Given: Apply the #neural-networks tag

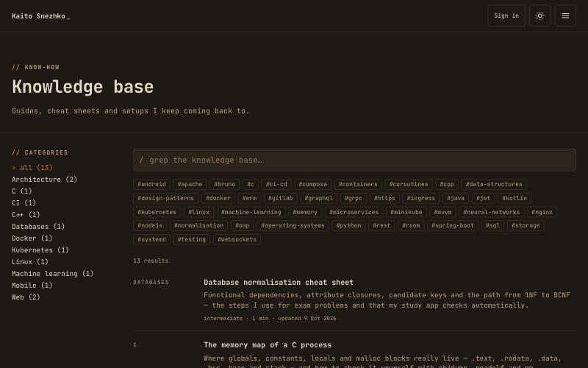Looking at the screenshot, I should (x=491, y=212).
